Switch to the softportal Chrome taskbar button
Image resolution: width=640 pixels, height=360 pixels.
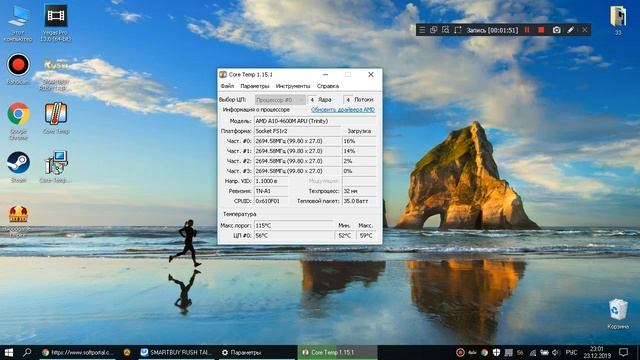coord(78,352)
